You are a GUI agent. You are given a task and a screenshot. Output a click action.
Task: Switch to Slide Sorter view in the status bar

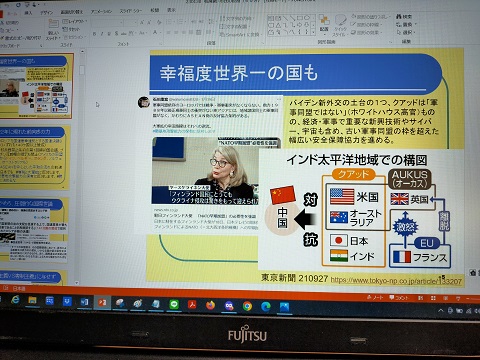pyautogui.click(x=433, y=298)
